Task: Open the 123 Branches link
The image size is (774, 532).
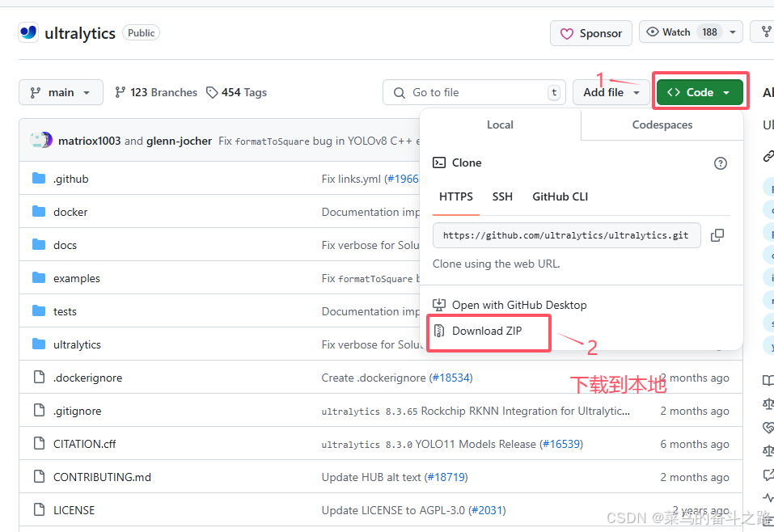Action: pos(156,92)
